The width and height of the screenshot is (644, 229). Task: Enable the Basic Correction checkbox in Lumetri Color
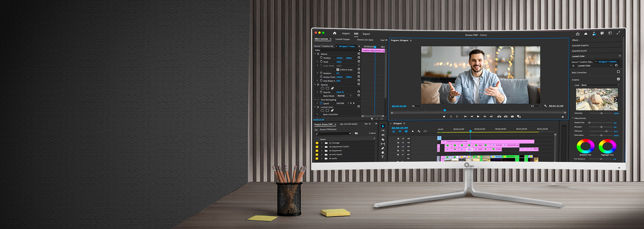pos(618,72)
